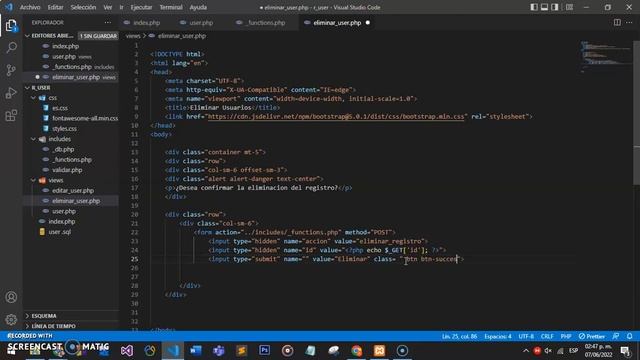
Task: Open Run and Debug view
Action: [11, 93]
